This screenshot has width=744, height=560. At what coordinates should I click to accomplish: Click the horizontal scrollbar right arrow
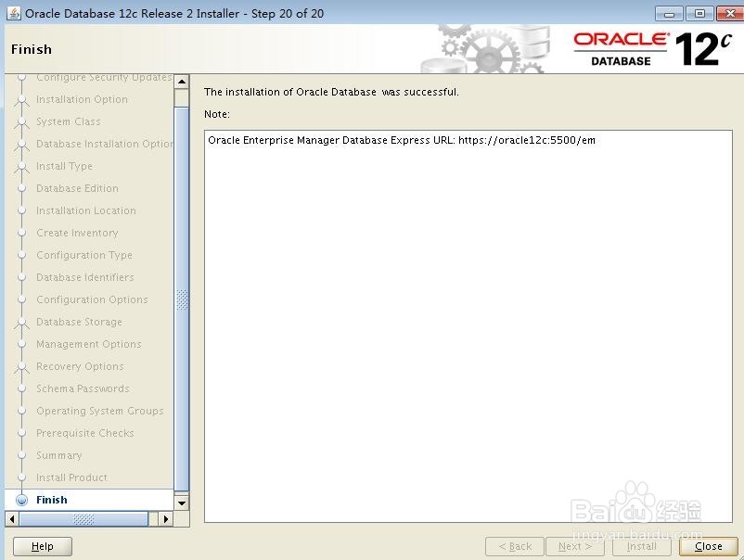click(x=166, y=519)
